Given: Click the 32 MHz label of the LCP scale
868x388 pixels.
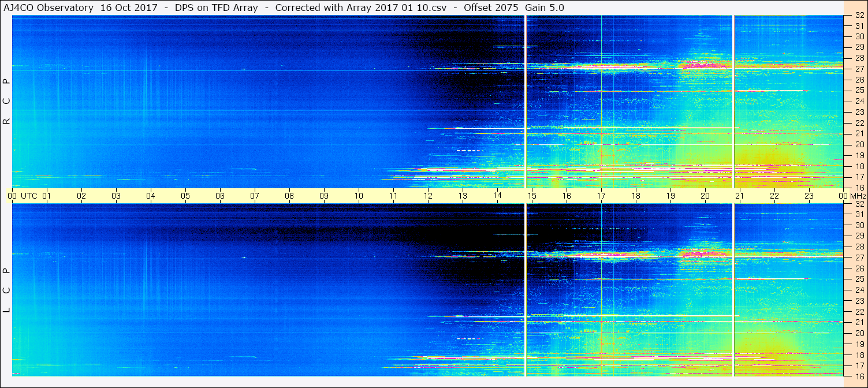Looking at the screenshot, I should click(x=859, y=204).
